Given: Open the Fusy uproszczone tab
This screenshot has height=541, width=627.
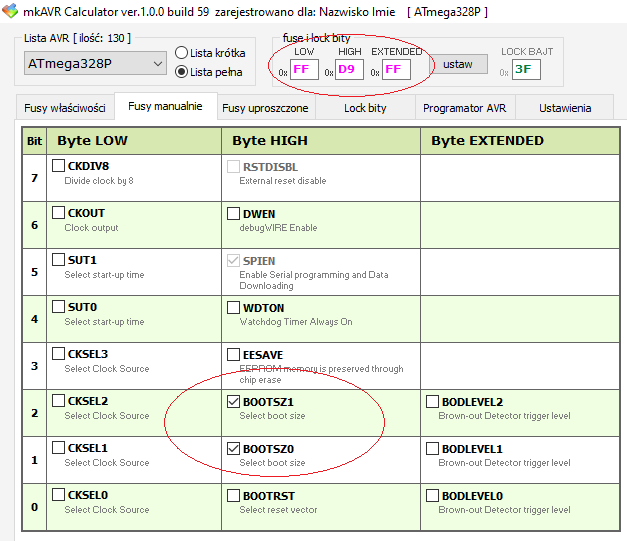Looking at the screenshot, I should [266, 108].
